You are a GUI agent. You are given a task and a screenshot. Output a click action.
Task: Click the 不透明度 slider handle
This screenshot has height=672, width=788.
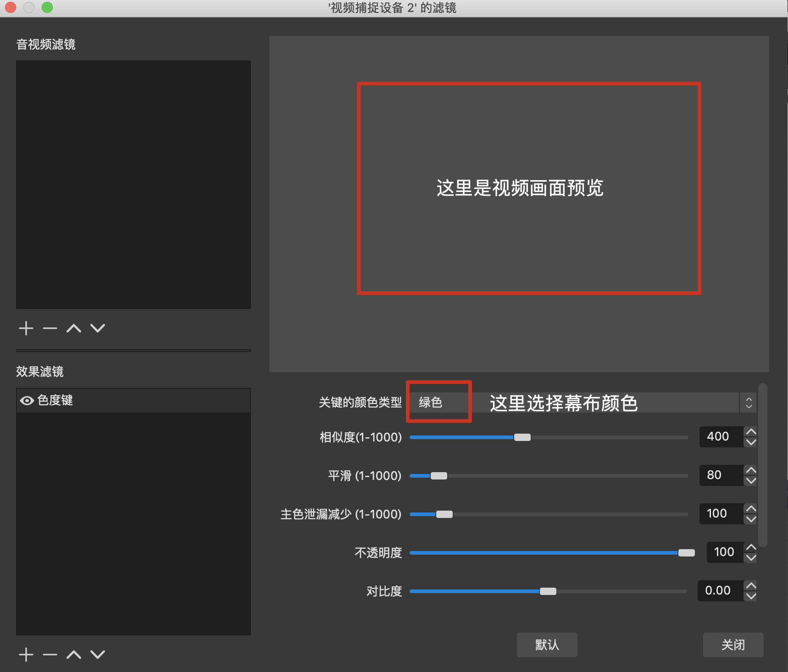click(686, 553)
